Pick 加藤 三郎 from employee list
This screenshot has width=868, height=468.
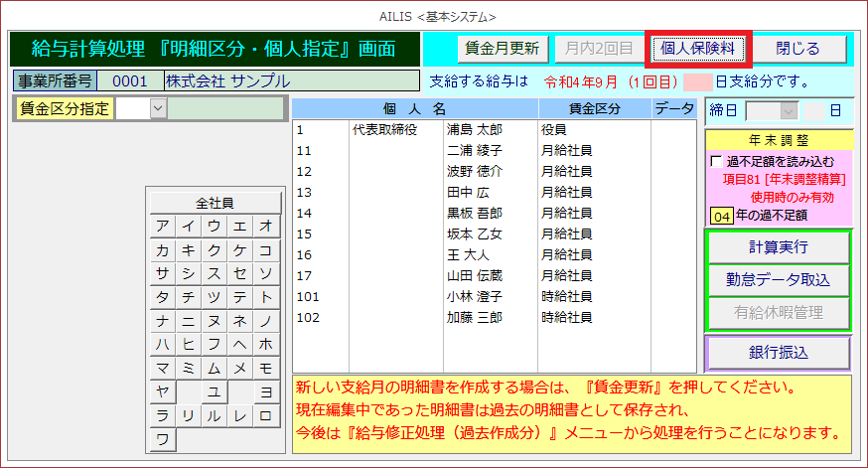click(474, 318)
